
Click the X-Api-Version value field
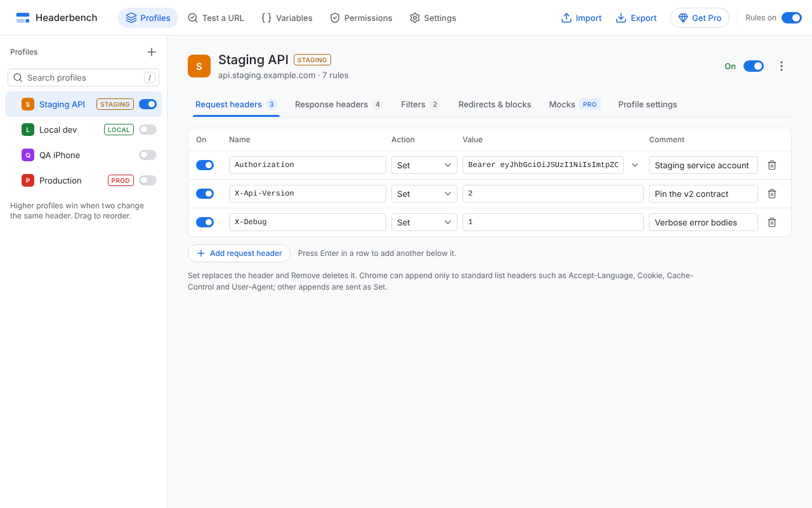pos(553,194)
